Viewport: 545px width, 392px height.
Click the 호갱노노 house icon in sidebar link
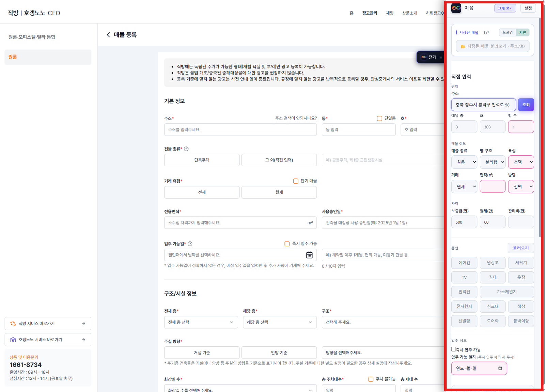tap(13, 340)
